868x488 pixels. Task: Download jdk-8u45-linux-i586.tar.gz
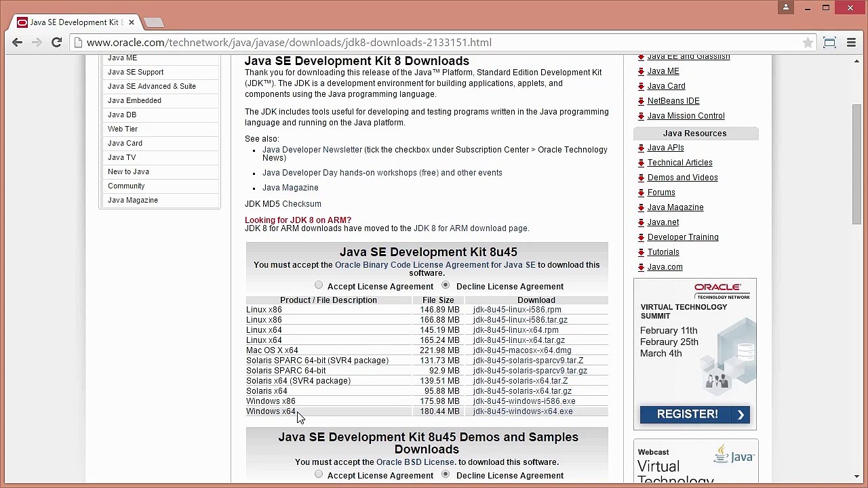520,320
